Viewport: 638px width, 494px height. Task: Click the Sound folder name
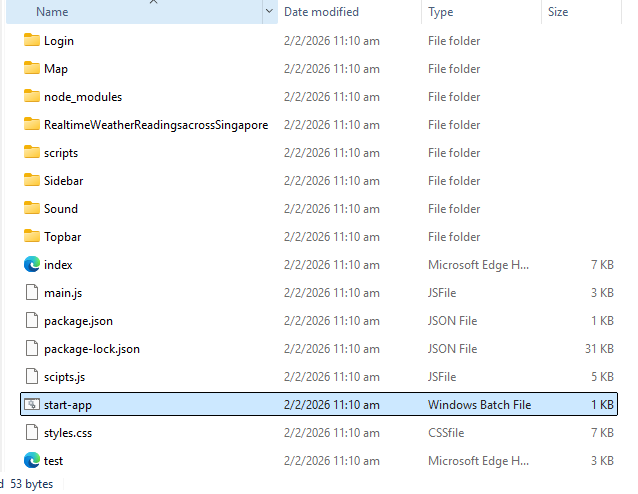click(61, 209)
